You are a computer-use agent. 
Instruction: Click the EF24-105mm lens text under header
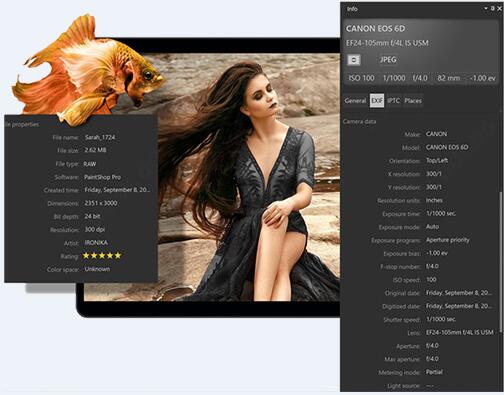pos(387,43)
